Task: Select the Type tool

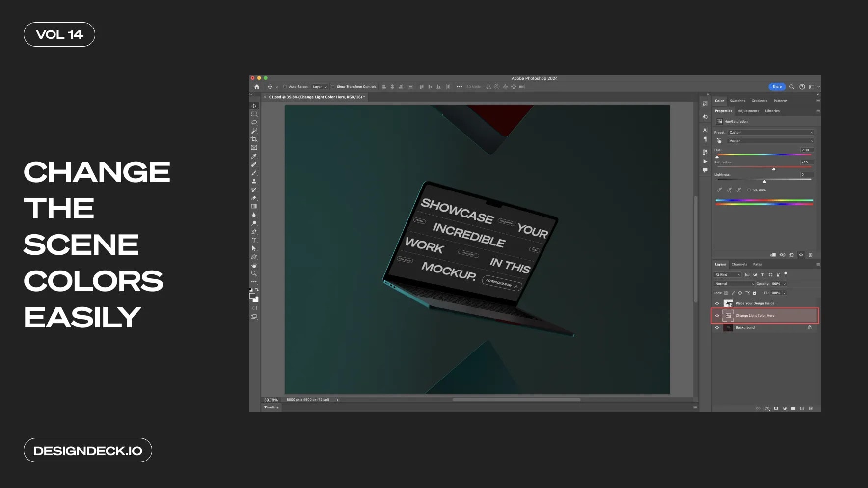Action: pos(254,240)
